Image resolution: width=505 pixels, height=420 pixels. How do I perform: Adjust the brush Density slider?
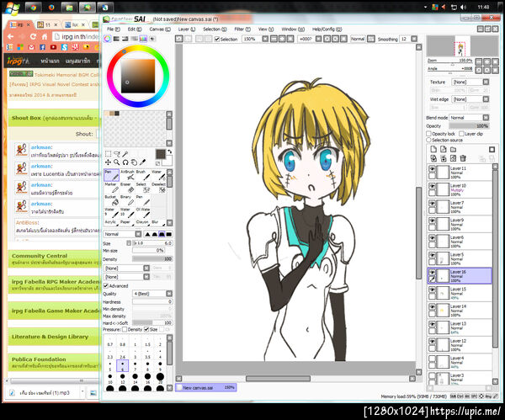pyautogui.click(x=152, y=259)
